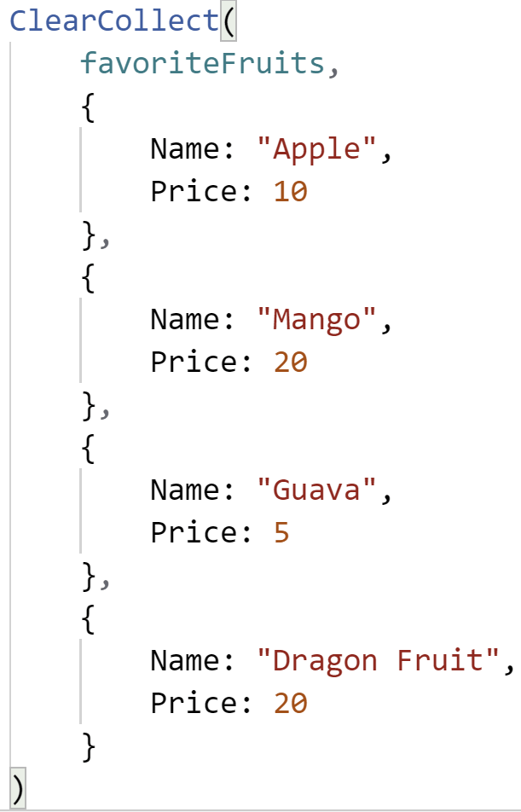The width and height of the screenshot is (521, 812).
Task: Click the Price value under Dragon Fruit
Action: tap(290, 703)
